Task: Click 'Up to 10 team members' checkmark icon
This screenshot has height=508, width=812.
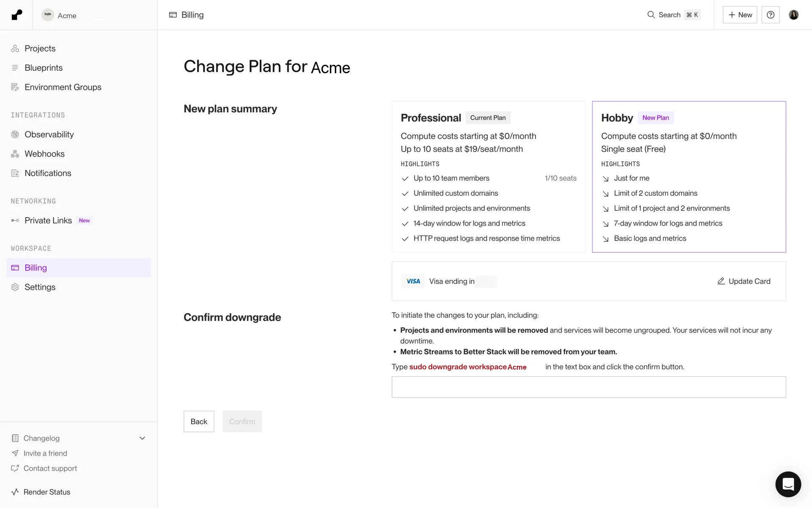Action: [405, 179]
